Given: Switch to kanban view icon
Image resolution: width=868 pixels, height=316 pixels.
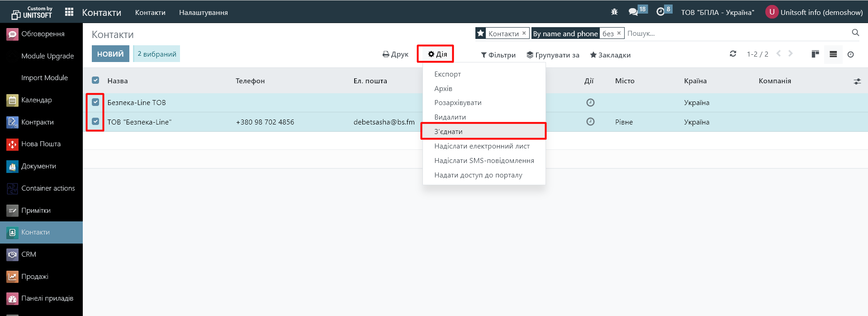Looking at the screenshot, I should [815, 54].
